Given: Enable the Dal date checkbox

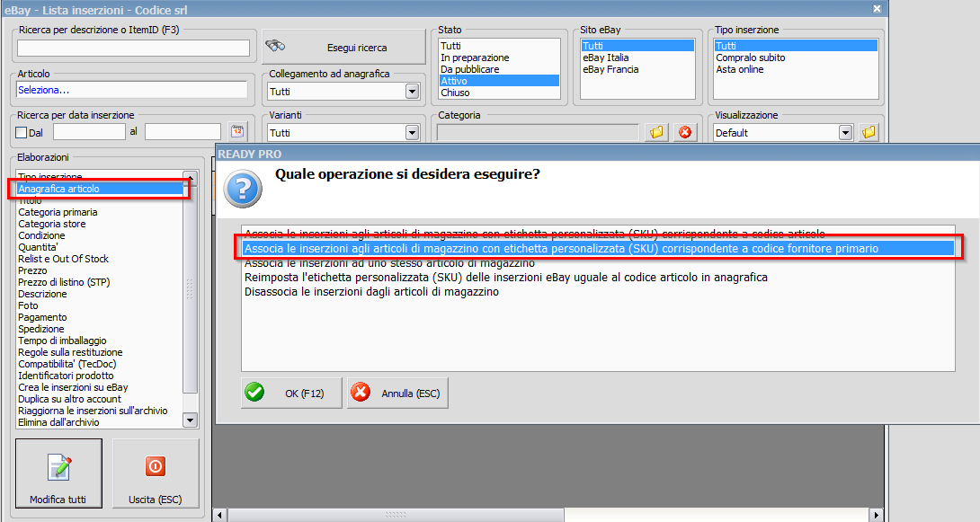Looking at the screenshot, I should 22,132.
